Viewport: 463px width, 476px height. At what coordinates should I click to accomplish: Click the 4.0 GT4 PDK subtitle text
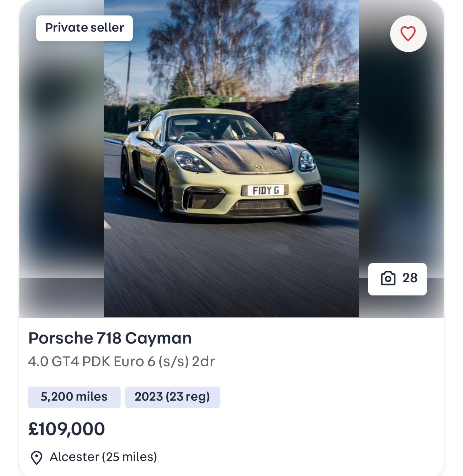pos(121,361)
